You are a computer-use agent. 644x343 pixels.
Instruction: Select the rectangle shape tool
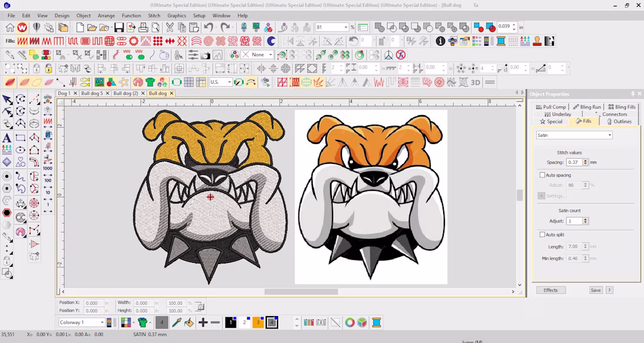coord(20,138)
